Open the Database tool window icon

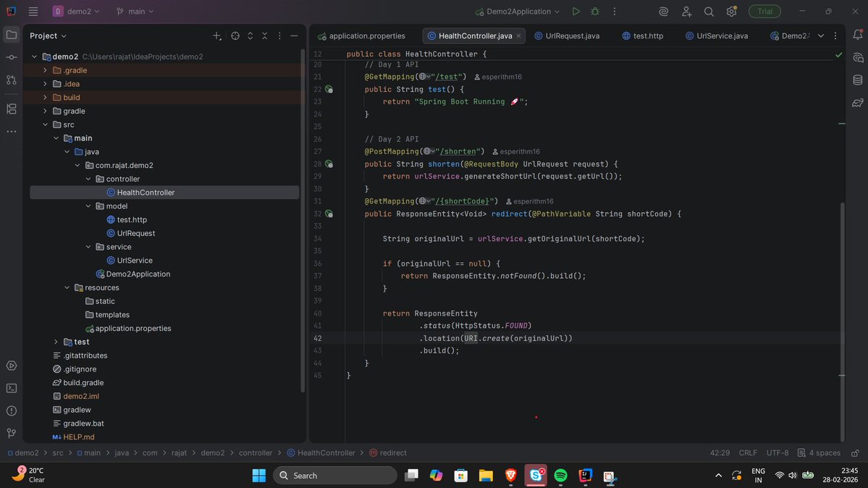(x=857, y=80)
